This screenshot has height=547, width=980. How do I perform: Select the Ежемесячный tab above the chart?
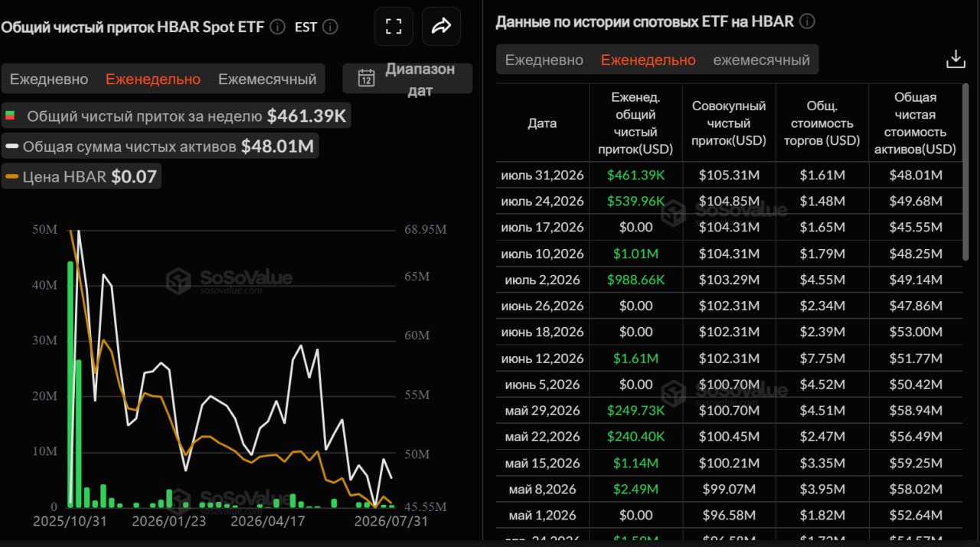(267, 79)
